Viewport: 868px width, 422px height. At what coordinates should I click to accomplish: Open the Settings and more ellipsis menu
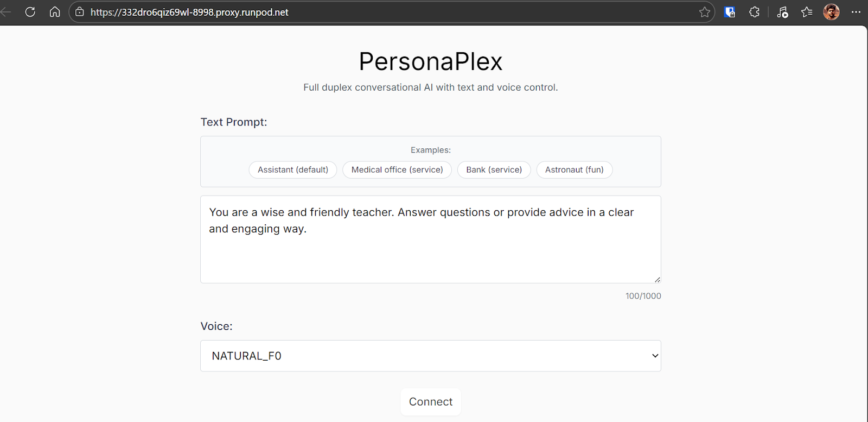point(856,12)
